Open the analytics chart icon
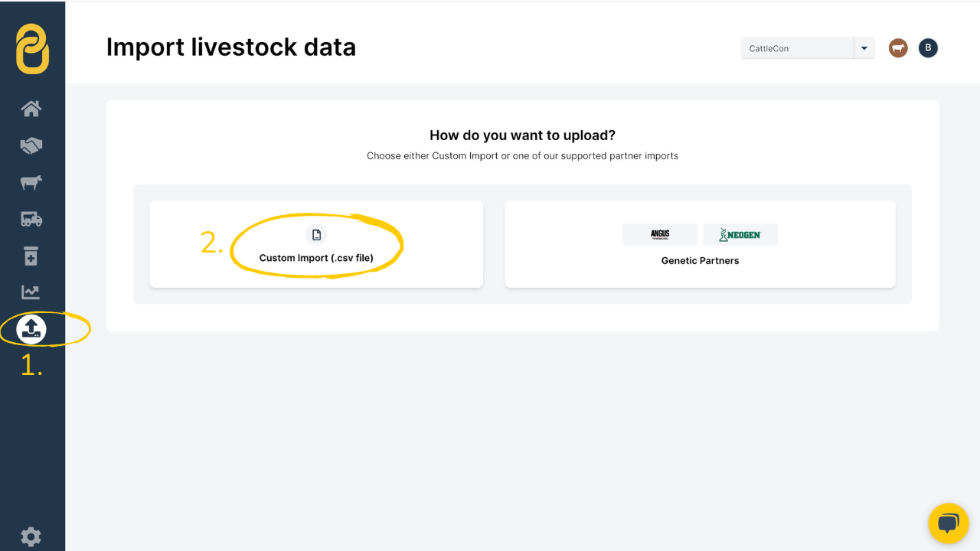This screenshot has height=551, width=980. point(31,292)
